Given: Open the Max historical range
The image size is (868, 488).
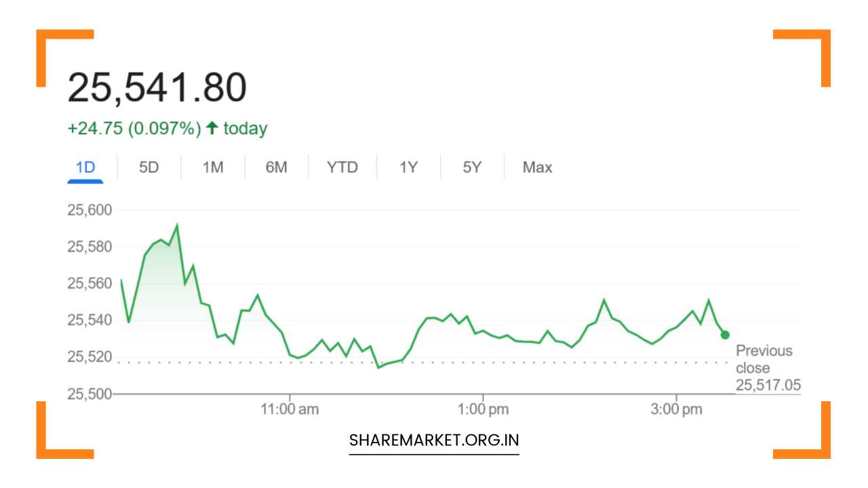Looking at the screenshot, I should [x=536, y=167].
